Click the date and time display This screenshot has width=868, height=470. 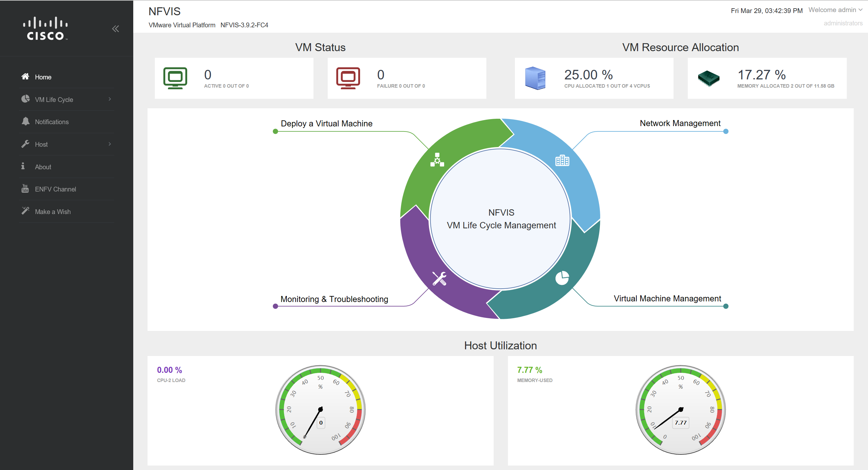pos(766,11)
